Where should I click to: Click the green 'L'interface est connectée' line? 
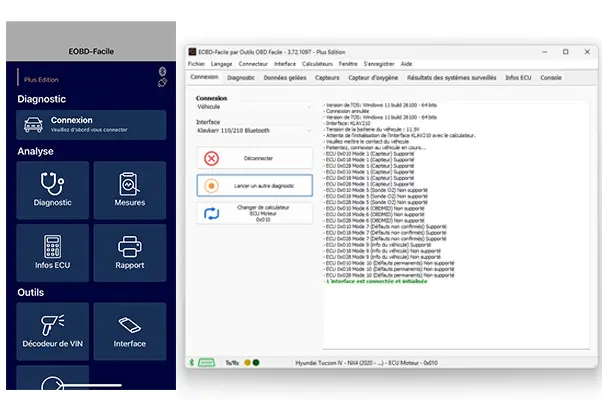point(376,281)
